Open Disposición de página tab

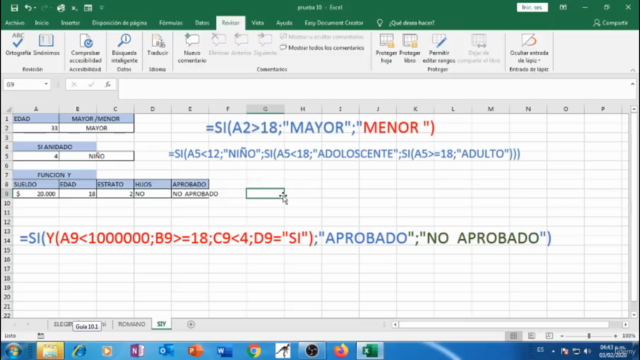point(119,23)
